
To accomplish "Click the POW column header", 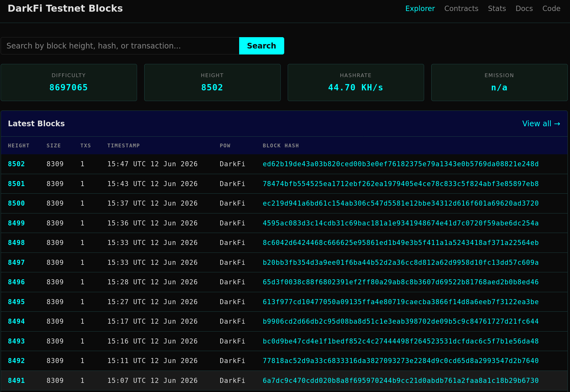I will pos(225,145).
